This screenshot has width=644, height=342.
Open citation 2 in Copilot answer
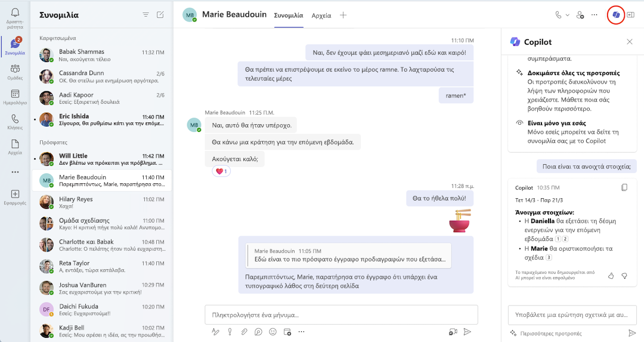pyautogui.click(x=565, y=239)
